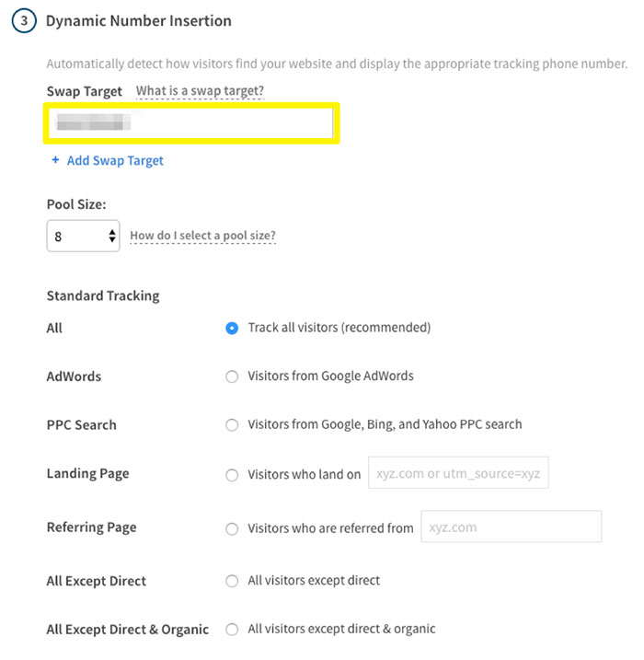
Task: Focus the Swap Target text field
Action: [x=191, y=122]
